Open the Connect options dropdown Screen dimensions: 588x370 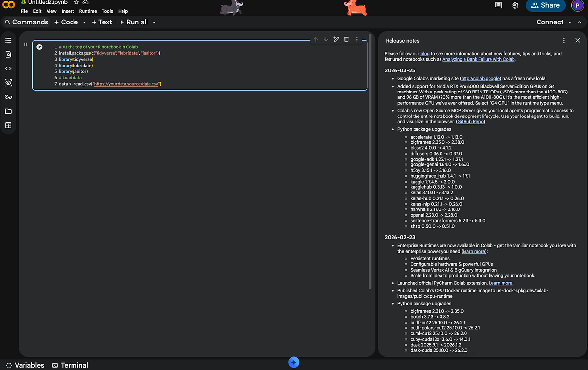[570, 22]
